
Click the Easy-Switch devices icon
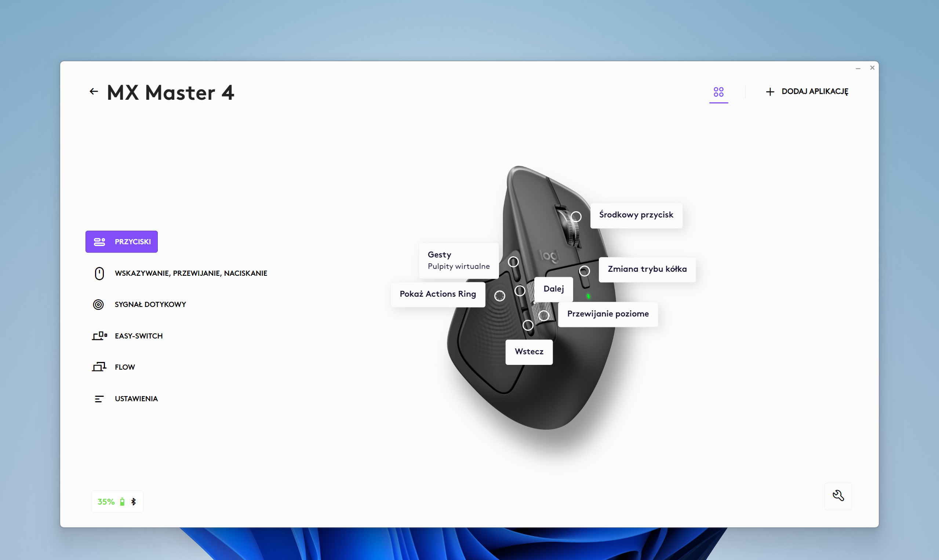(99, 336)
